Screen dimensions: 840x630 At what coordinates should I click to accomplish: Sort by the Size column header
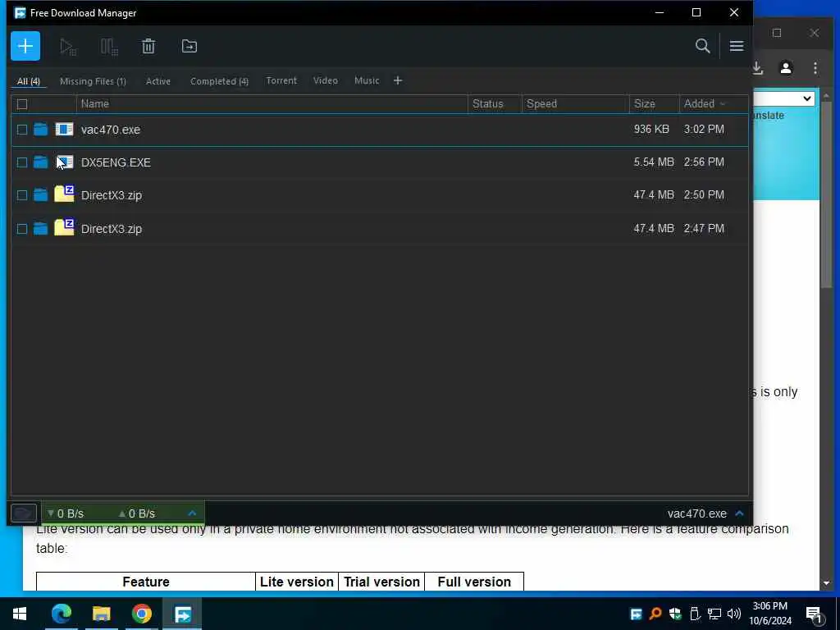655,104
